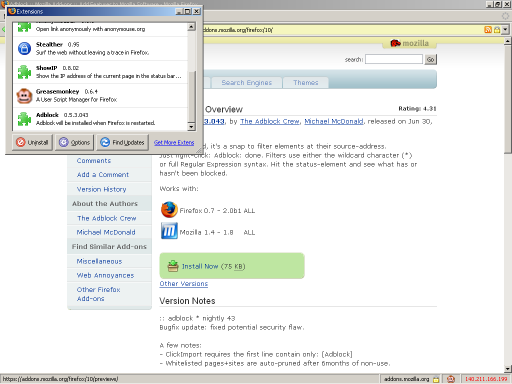Browse Web Annoyances category link
The height and width of the screenshot is (384, 512).
click(105, 275)
